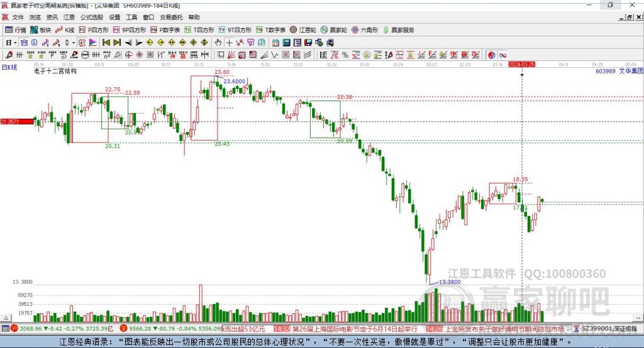Viewport: 644px width, 348px height.
Task: Click the 13.3800 low price label
Action: pos(450,282)
